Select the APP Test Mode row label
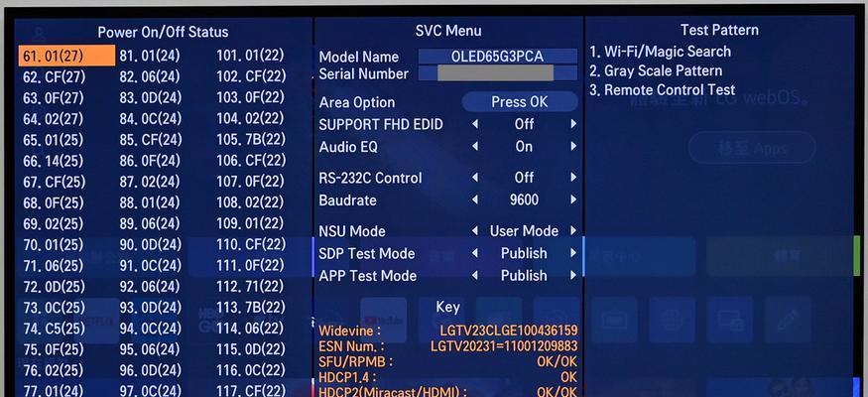Screen dimensions: 868x397 coord(368,275)
